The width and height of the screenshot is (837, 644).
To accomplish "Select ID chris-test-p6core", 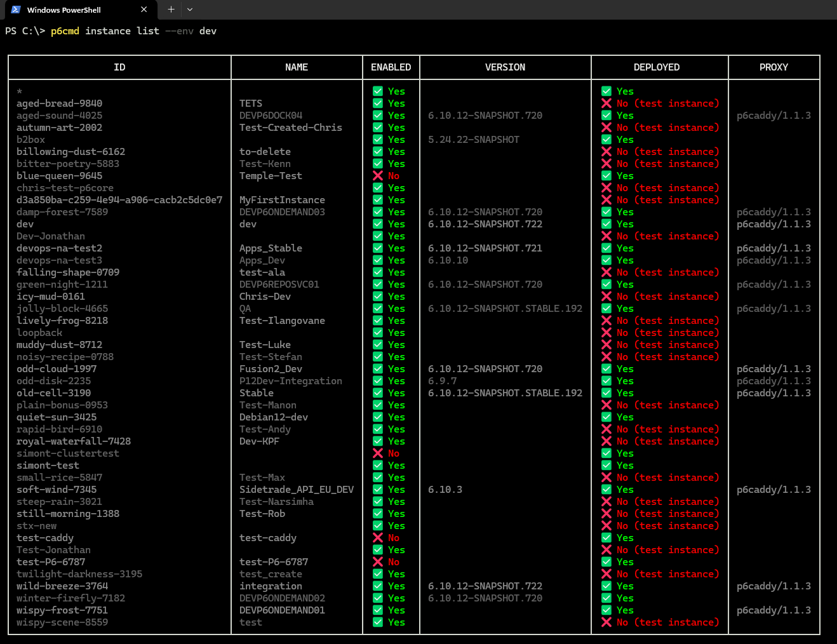I will click(65, 188).
